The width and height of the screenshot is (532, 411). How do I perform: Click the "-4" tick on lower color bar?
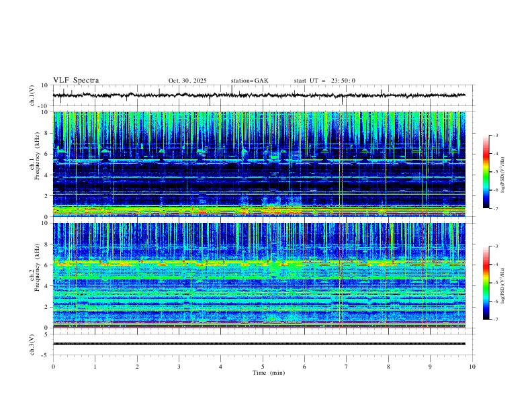pyautogui.click(x=495, y=265)
